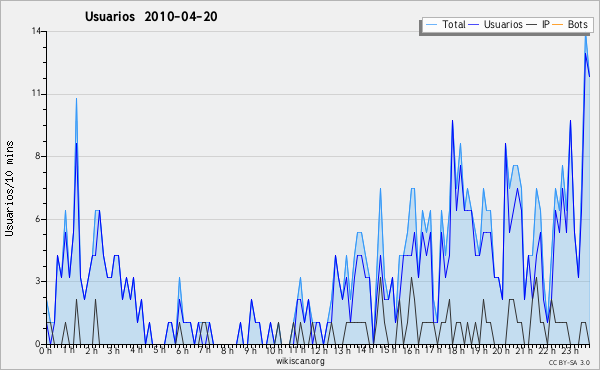
Task: Click the x-axis label 18 h
Action: pyautogui.click(x=456, y=350)
